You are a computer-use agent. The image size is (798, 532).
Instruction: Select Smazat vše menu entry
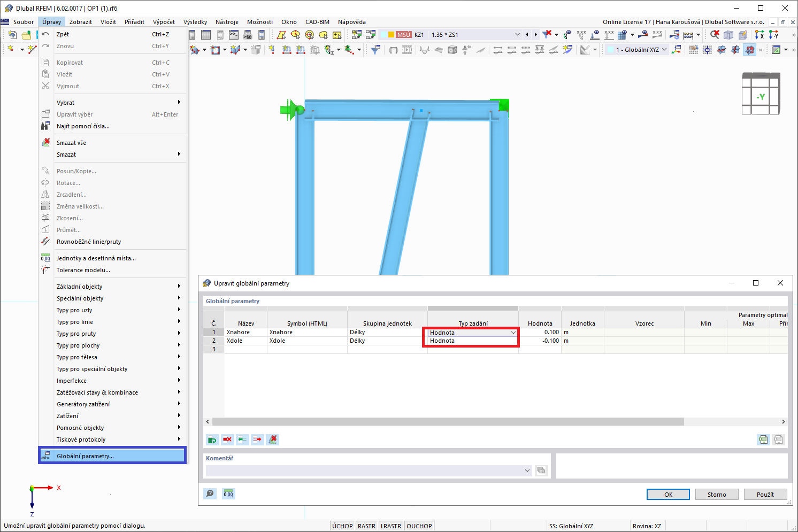[113, 143]
